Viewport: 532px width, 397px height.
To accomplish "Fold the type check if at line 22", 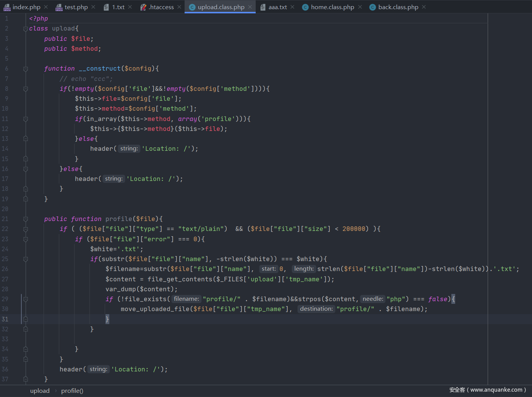I will coord(26,229).
